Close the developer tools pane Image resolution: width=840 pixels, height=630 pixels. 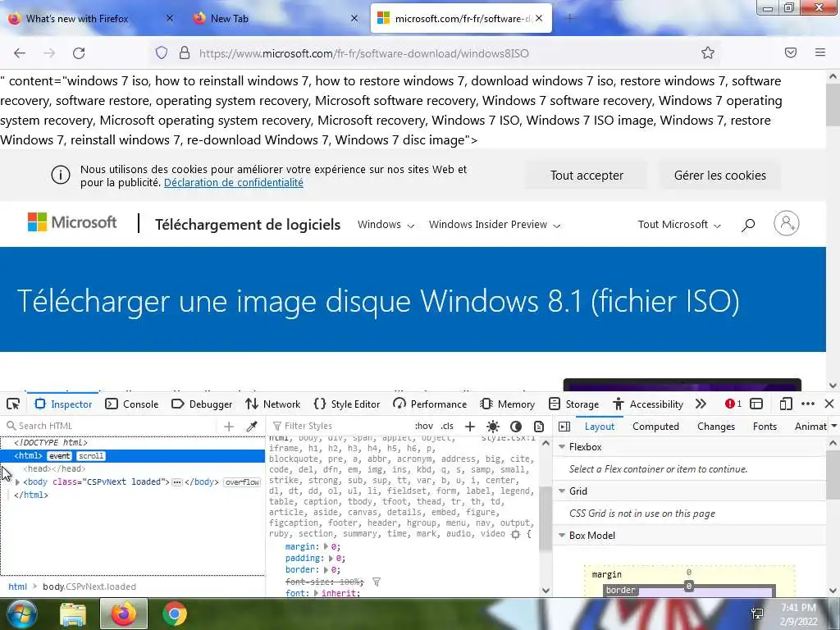[829, 404]
